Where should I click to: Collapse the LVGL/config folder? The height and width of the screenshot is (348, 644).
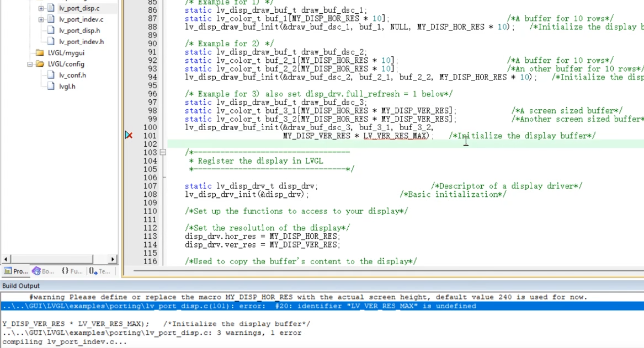pyautogui.click(x=30, y=64)
